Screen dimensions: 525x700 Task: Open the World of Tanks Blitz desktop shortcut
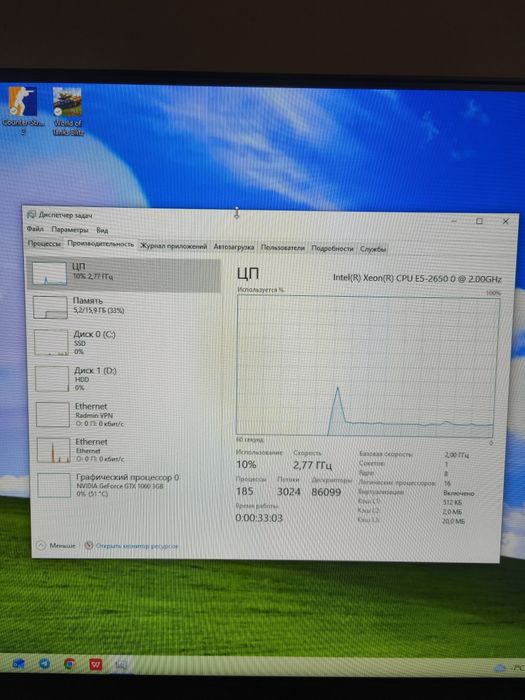point(67,111)
